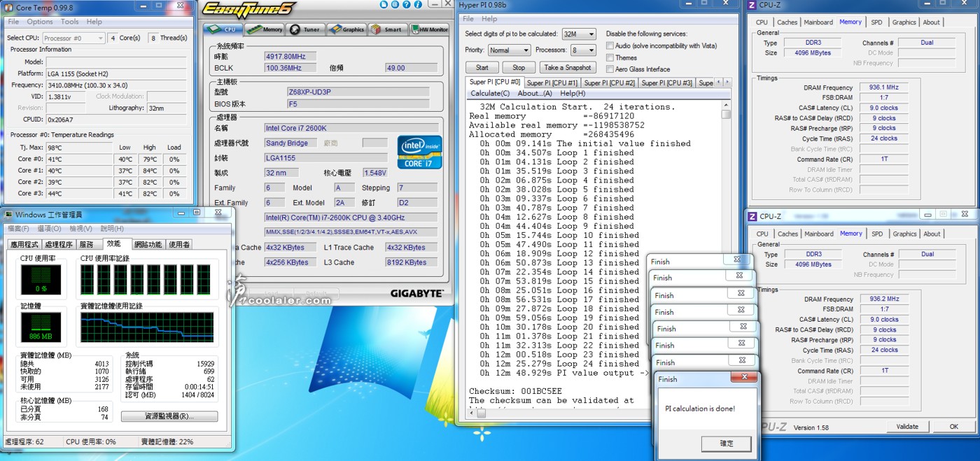Open the 32M digits of pi dropdown
The width and height of the screenshot is (980, 461).
(x=579, y=34)
